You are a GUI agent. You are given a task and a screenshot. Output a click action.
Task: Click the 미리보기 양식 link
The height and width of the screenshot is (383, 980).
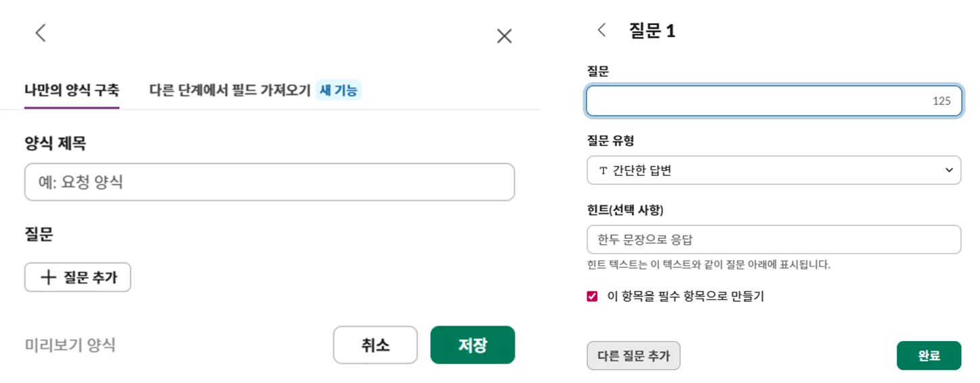(x=70, y=345)
